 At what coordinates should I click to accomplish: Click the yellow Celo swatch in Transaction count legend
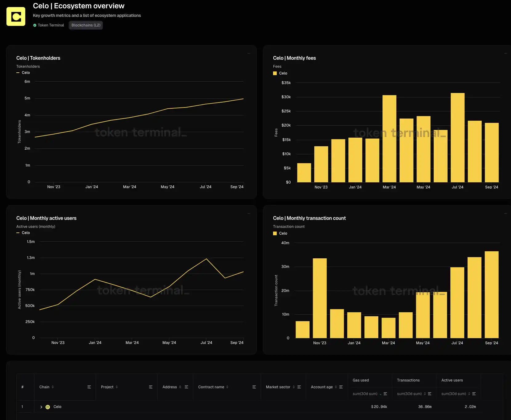[275, 233]
